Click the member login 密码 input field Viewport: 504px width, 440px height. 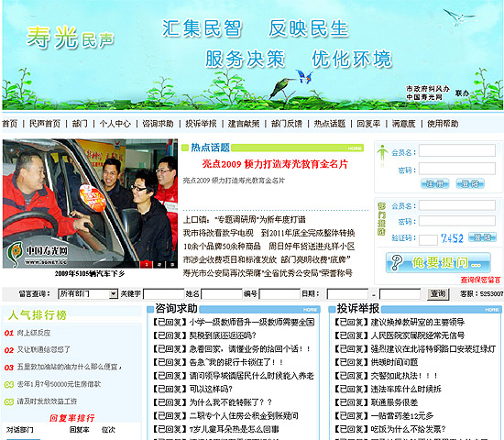457,169
